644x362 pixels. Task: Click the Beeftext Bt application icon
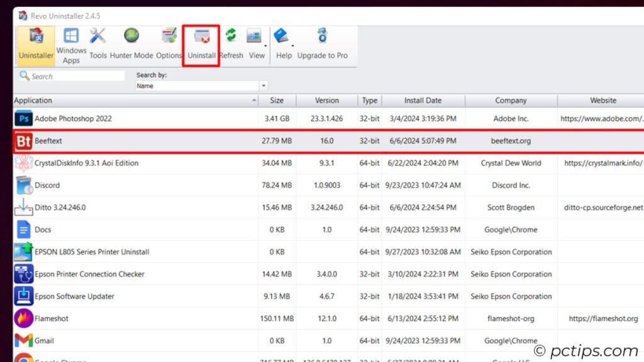(x=24, y=141)
